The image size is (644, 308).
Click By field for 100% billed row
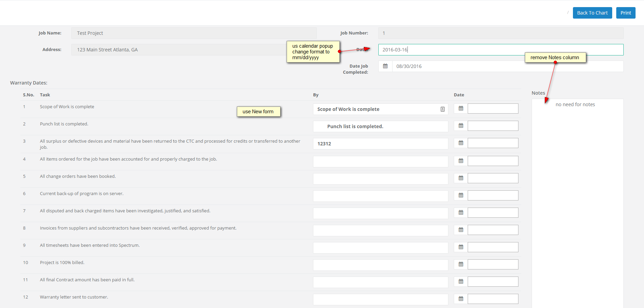(x=380, y=265)
